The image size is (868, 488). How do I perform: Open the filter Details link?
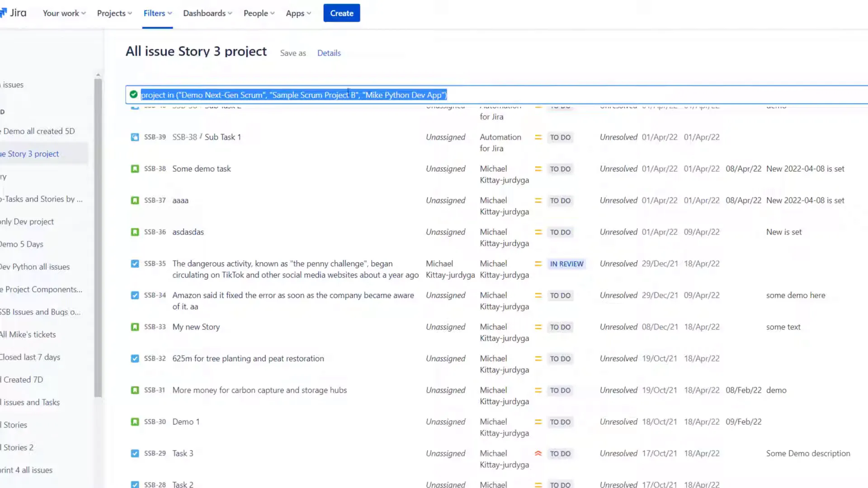pos(329,53)
